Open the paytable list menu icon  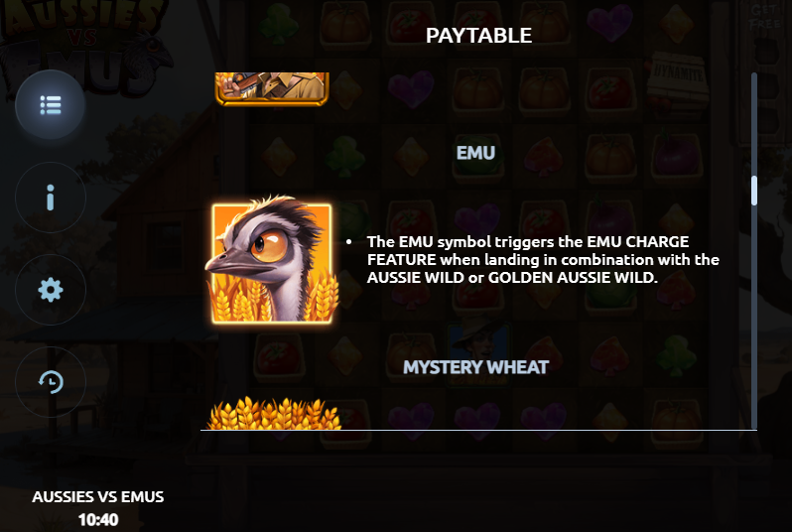(x=51, y=105)
